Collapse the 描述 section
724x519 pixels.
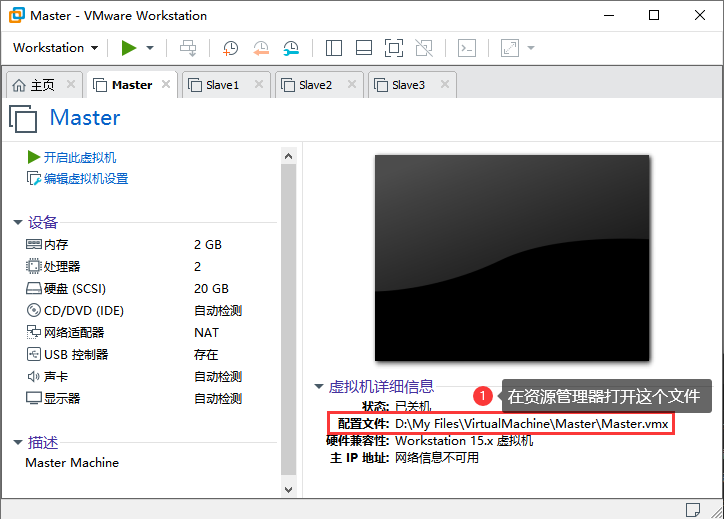pyautogui.click(x=18, y=442)
